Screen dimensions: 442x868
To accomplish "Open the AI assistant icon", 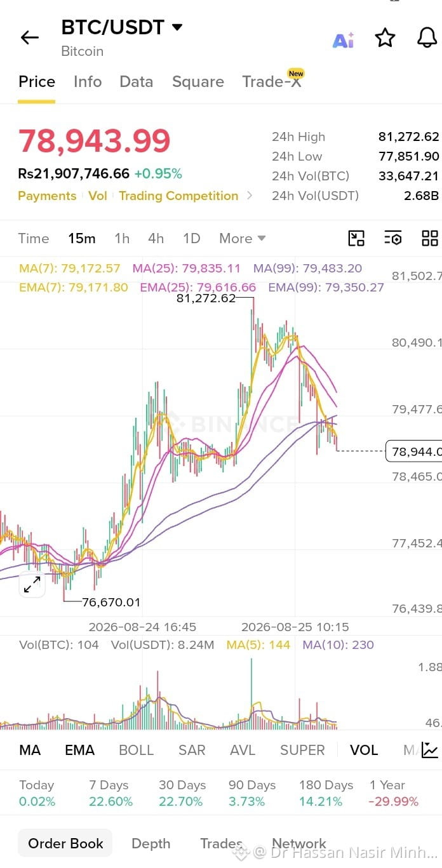I will 344,40.
